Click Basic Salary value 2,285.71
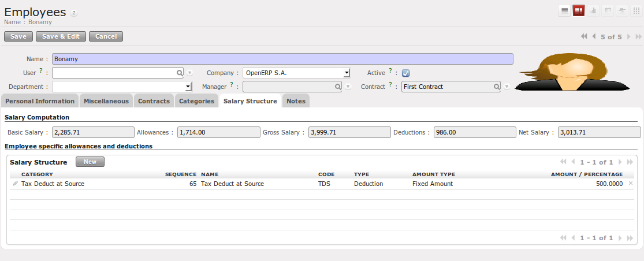This screenshot has height=261, width=644. (93, 132)
